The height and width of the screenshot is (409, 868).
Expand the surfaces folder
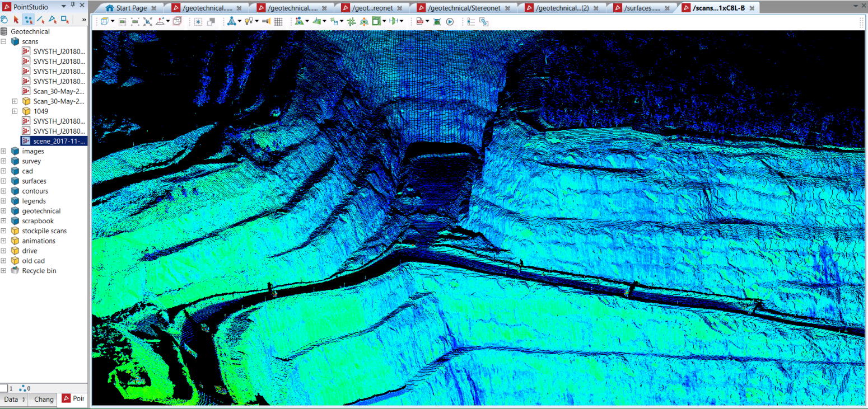(4, 181)
